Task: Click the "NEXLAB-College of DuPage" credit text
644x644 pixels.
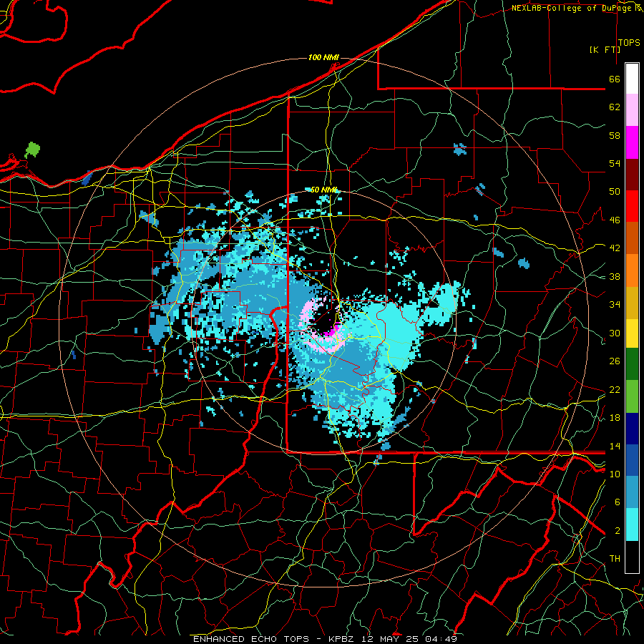Action: (x=571, y=8)
